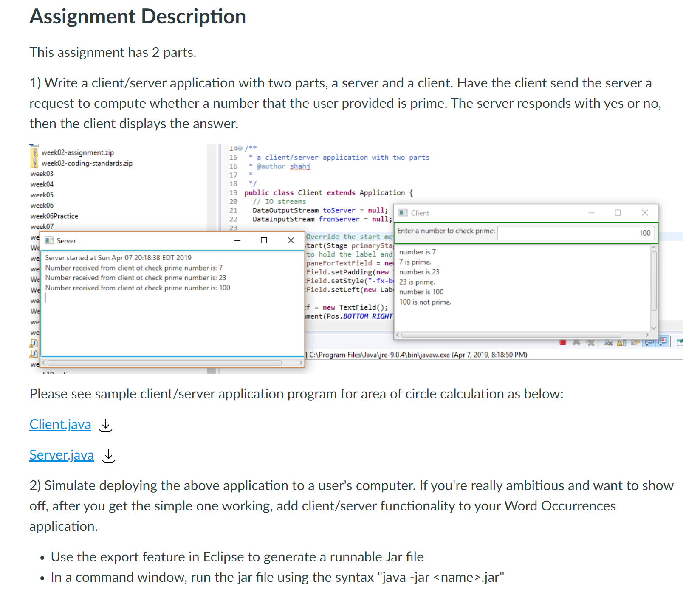Toggle Show Console When Standard Output Changes
The height and width of the screenshot is (595, 700).
[x=649, y=342]
